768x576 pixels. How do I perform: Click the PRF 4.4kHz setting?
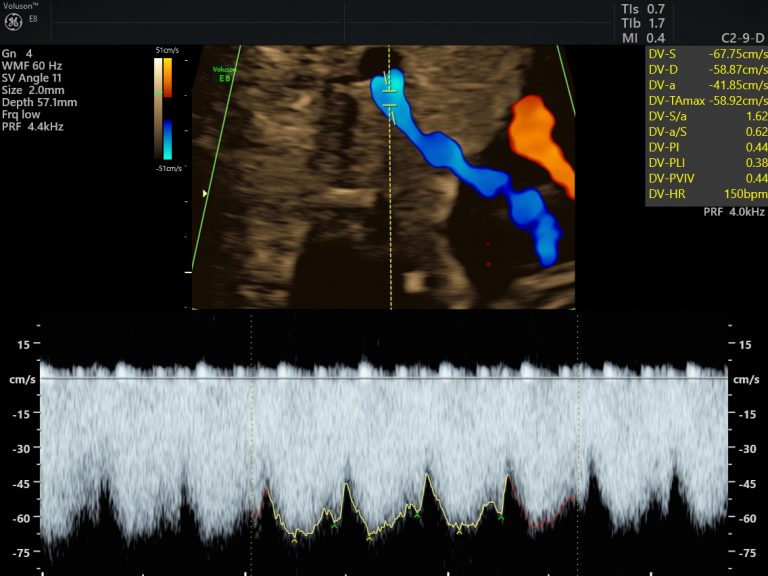pos(34,126)
